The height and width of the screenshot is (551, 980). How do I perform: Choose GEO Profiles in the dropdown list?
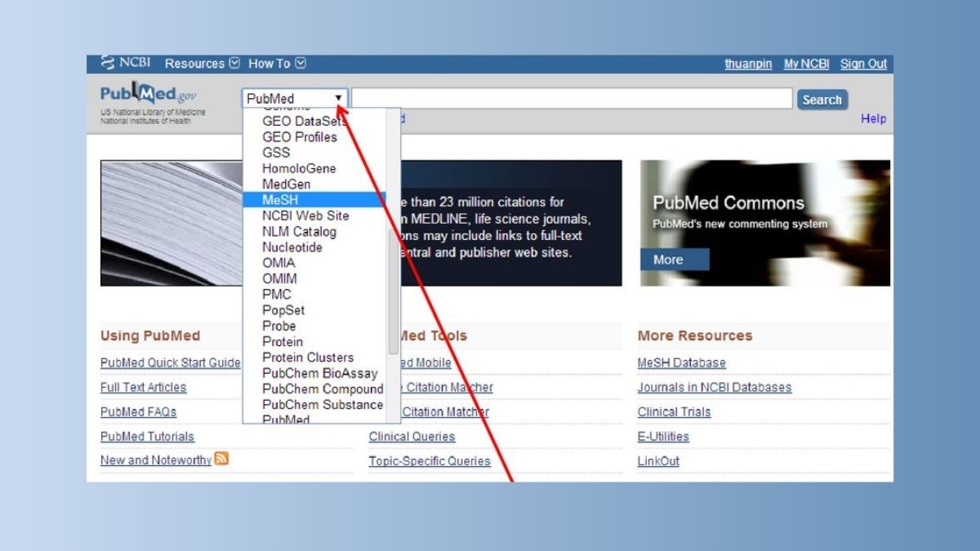pos(300,137)
